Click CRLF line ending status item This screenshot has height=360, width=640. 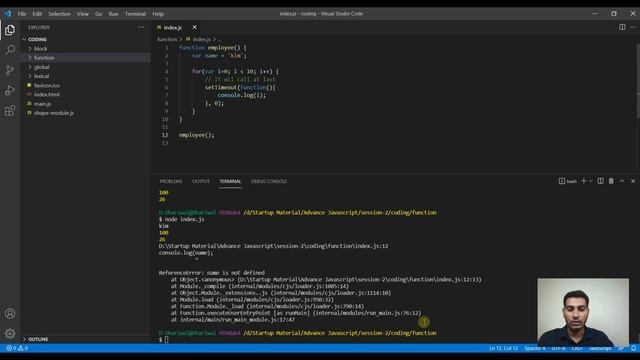[x=577, y=348]
